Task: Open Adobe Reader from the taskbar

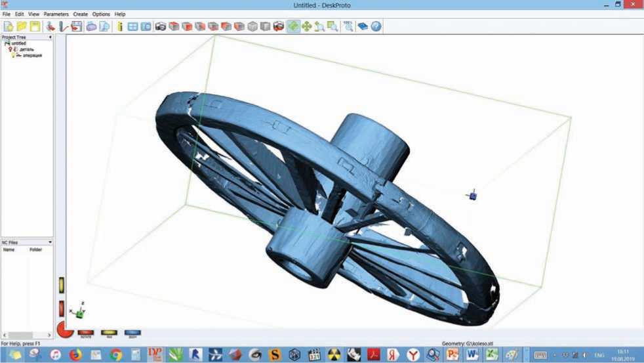Action: pyautogui.click(x=373, y=354)
